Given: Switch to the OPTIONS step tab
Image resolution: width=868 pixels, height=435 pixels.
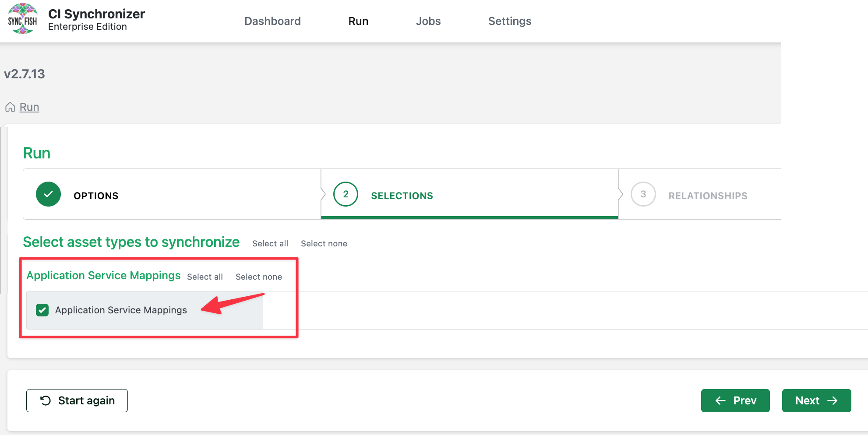Looking at the screenshot, I should click(x=172, y=194).
